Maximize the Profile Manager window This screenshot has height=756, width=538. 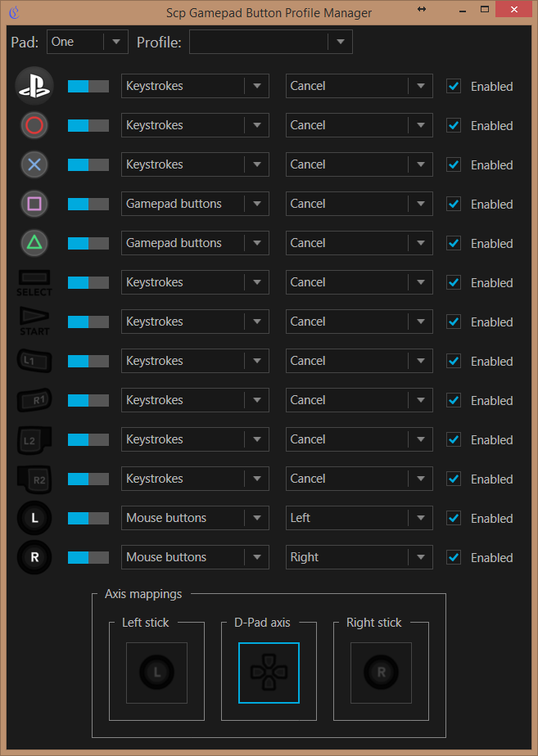click(x=485, y=10)
